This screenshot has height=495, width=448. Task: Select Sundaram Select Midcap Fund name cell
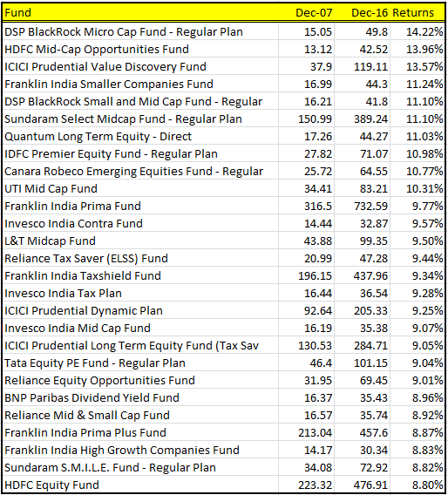point(140,119)
